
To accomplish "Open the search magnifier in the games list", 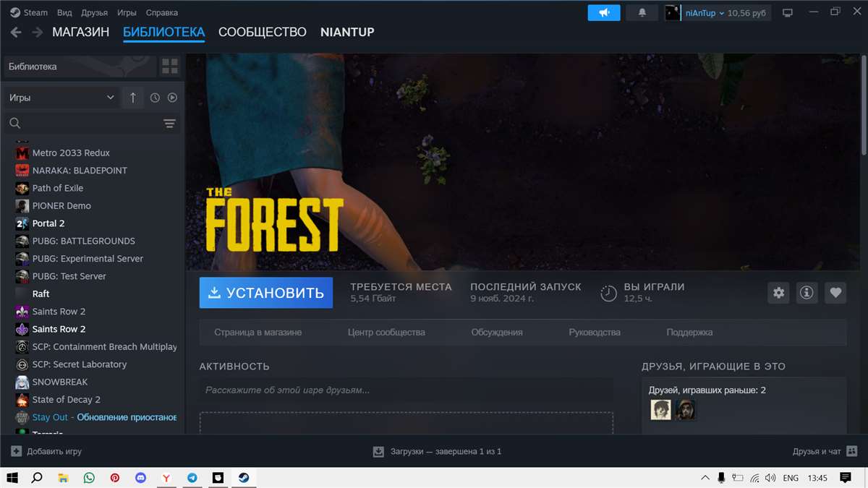I will pos(14,123).
